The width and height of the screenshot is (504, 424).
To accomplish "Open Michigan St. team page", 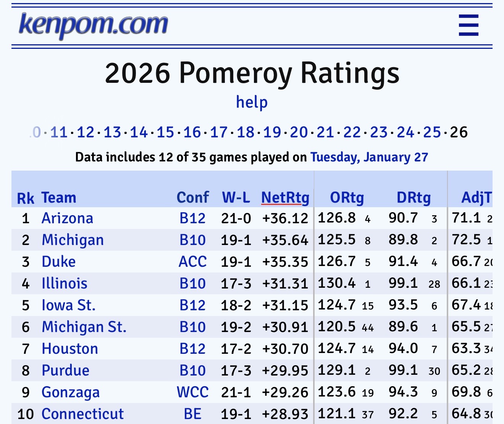I will 84,327.
